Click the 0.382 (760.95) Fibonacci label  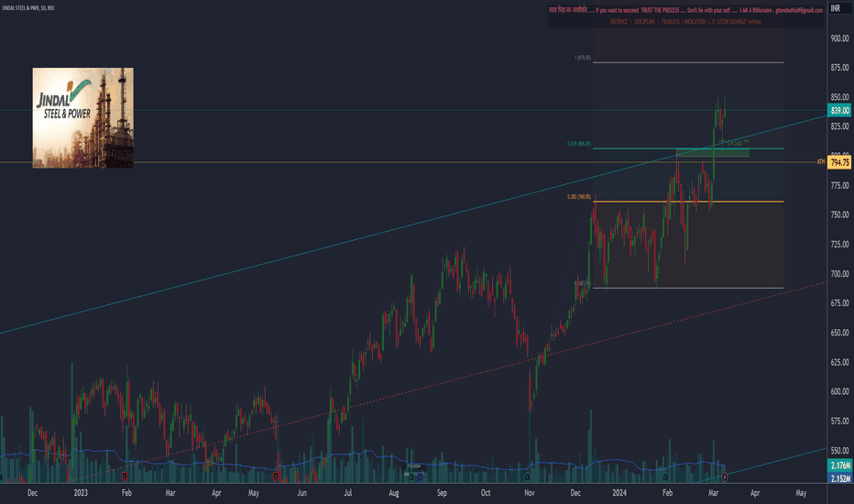pyautogui.click(x=579, y=197)
